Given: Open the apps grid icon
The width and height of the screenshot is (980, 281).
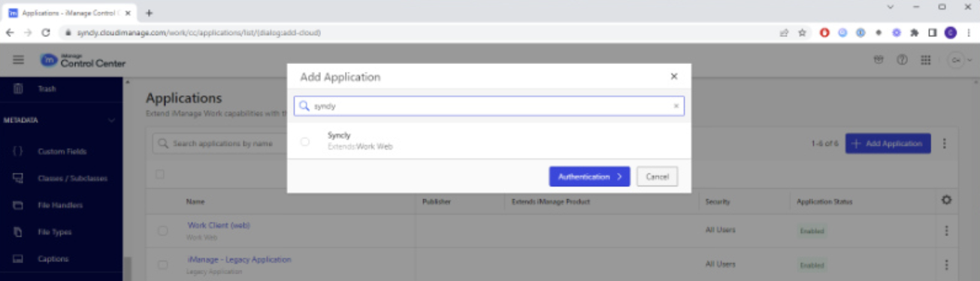Looking at the screenshot, I should tap(925, 60).
